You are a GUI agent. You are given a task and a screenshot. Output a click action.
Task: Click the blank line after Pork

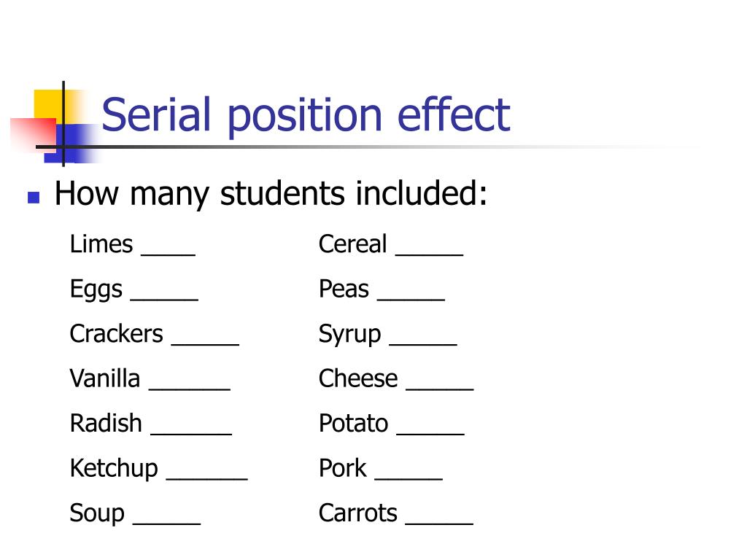point(409,478)
